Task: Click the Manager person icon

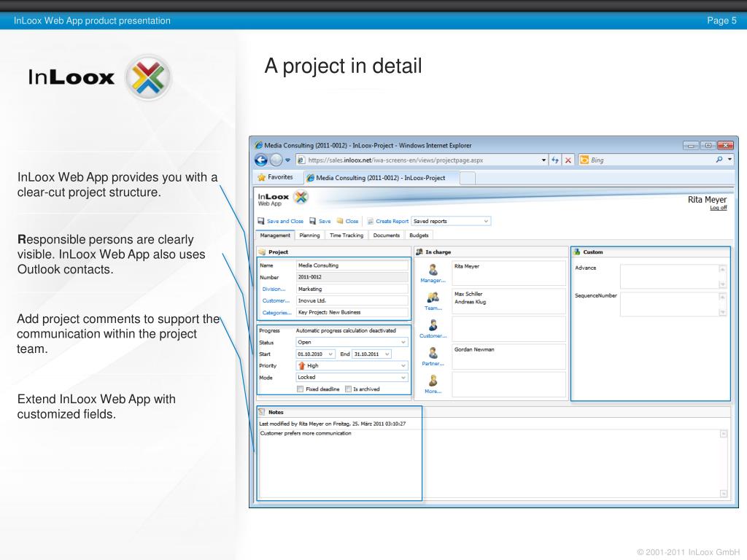Action: (433, 270)
